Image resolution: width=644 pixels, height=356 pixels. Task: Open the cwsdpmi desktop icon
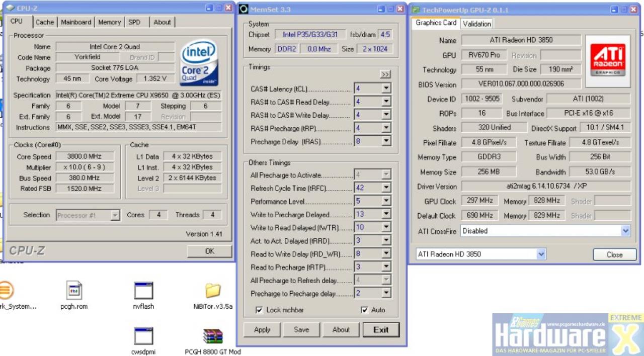[143, 336]
